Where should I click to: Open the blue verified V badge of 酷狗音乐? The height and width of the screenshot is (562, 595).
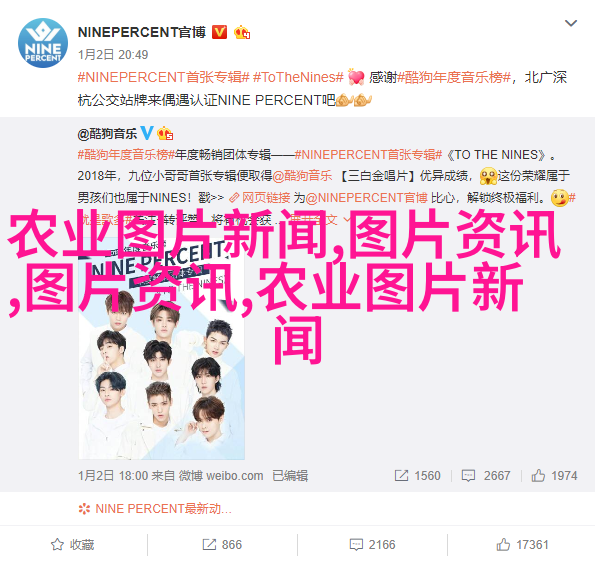point(147,133)
